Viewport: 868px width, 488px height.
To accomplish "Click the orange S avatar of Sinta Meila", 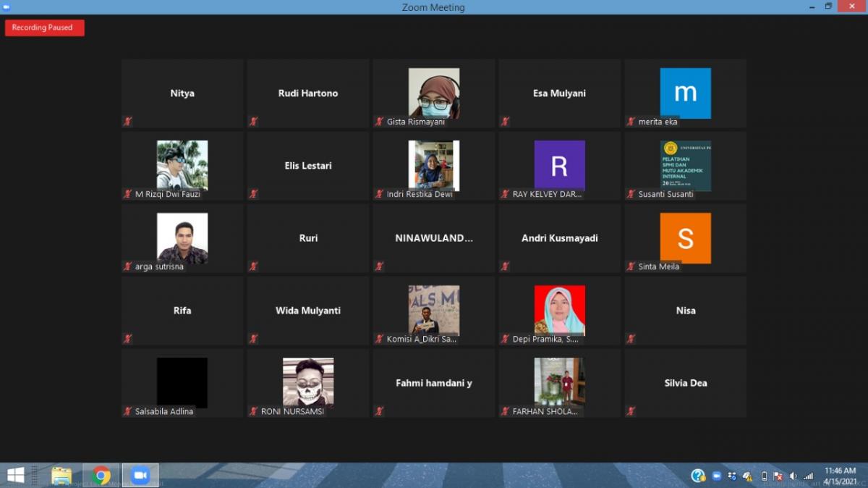I will pos(685,238).
